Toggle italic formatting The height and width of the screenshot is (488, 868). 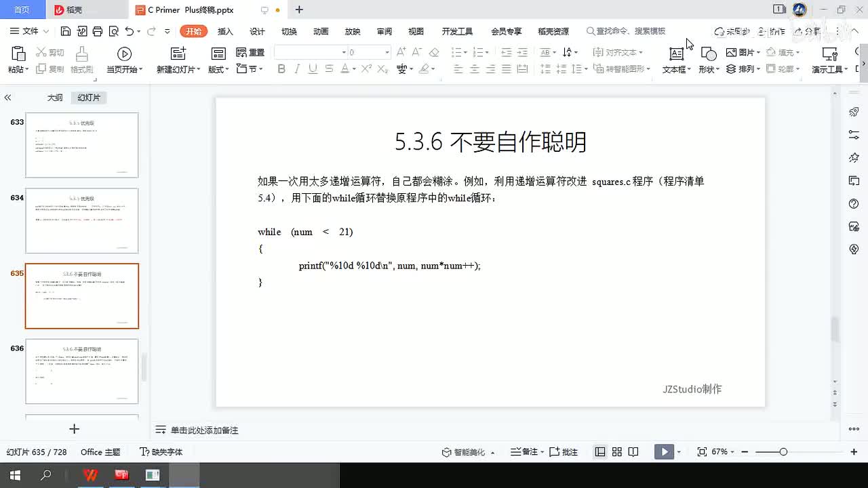(x=297, y=68)
